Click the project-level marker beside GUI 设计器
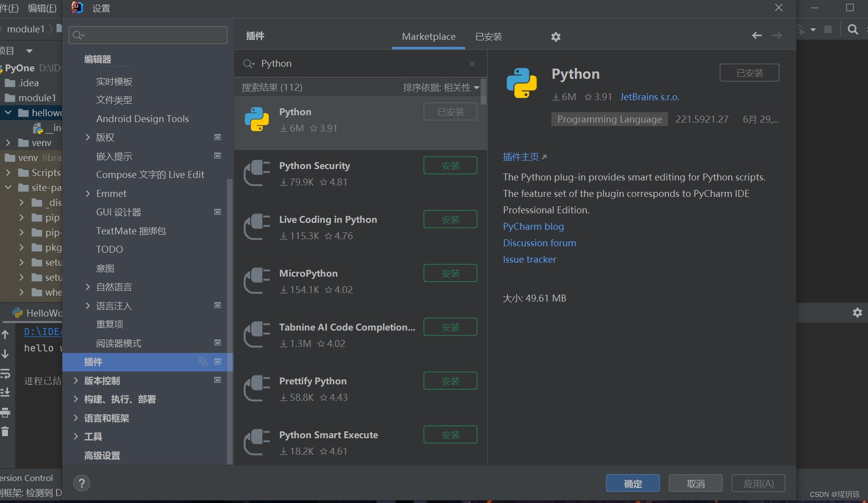The height and width of the screenshot is (503, 868). 217,212
